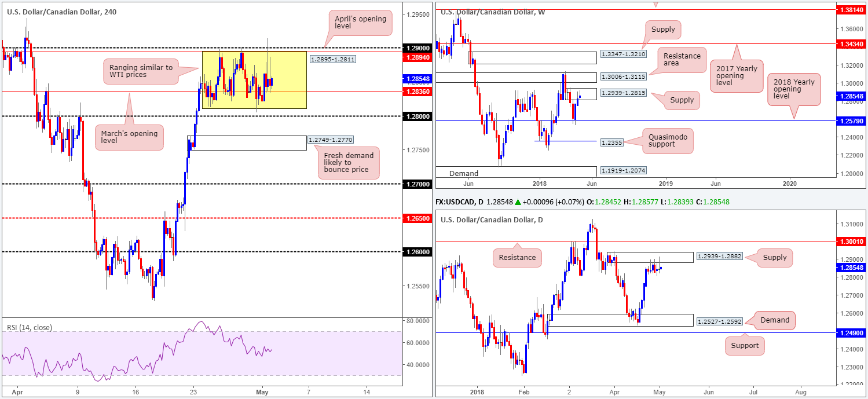Click the Demand callout on daily chart
This screenshot has height=399, width=868.
pos(775,320)
